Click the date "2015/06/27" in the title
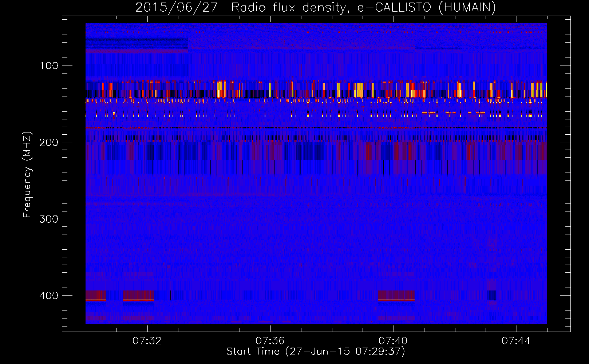The height and width of the screenshot is (364, 589). [x=177, y=8]
